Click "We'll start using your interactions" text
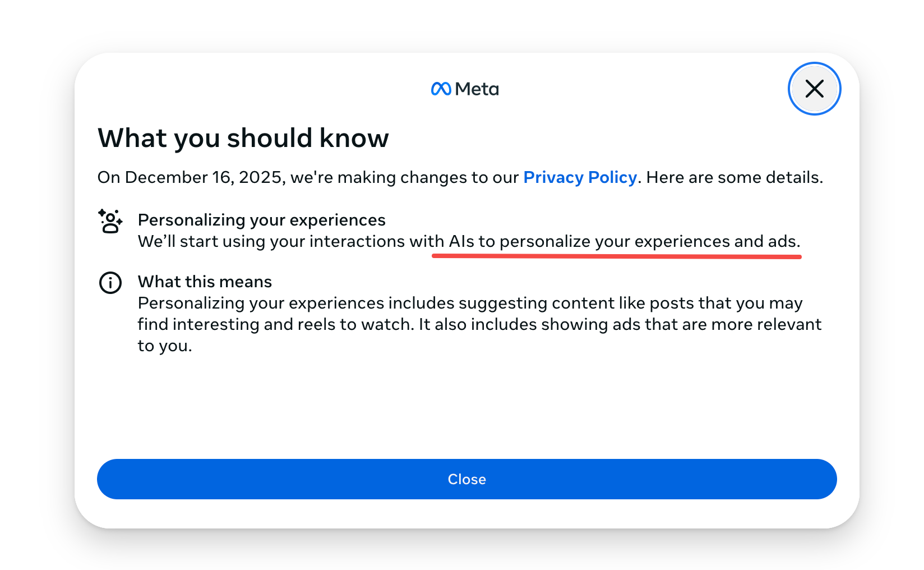Viewport: 924px width, 570px height. point(271,241)
